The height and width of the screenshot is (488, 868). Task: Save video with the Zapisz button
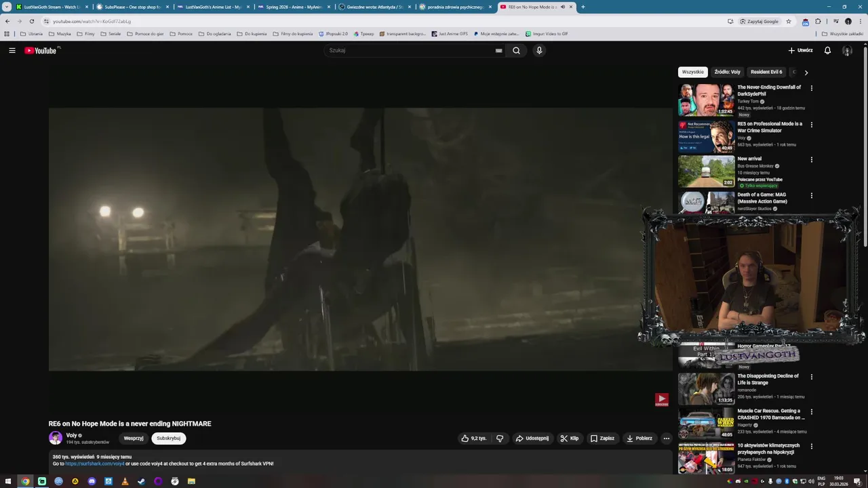(x=602, y=439)
